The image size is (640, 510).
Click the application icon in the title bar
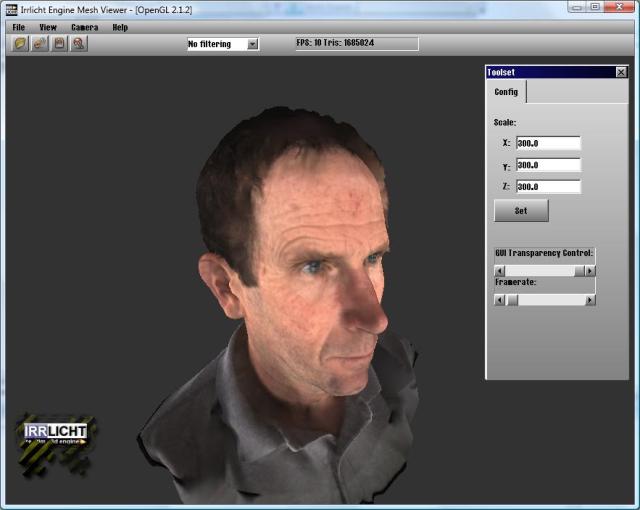coord(10,8)
